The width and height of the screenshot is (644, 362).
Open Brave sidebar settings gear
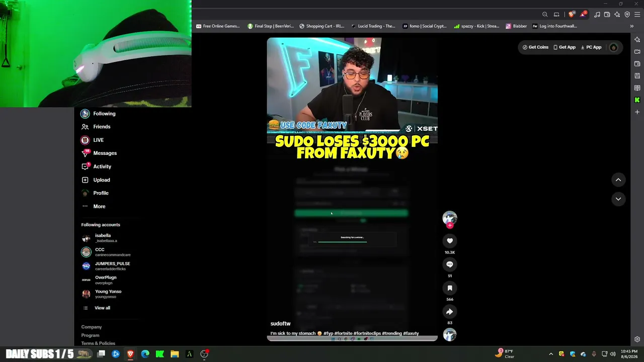[637, 339]
